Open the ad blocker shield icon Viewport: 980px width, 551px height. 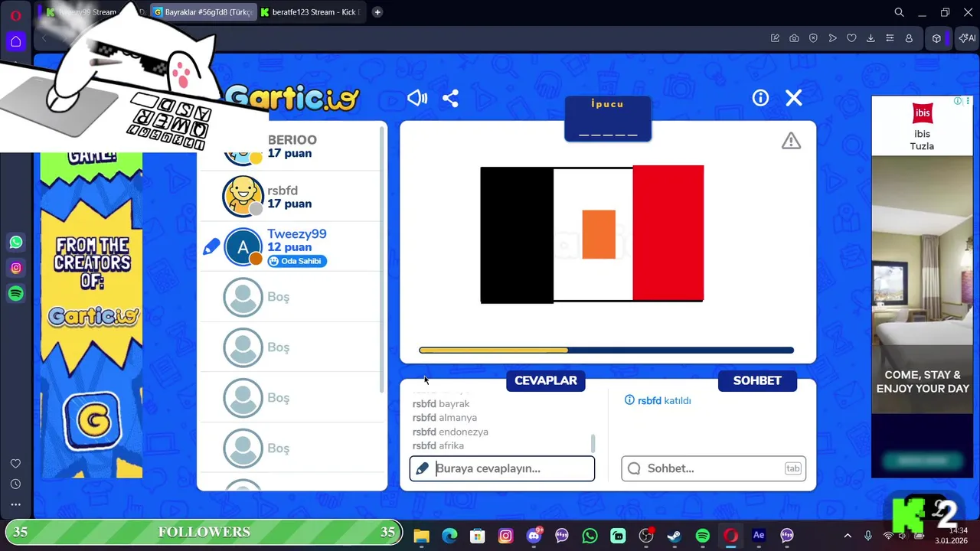(x=813, y=38)
